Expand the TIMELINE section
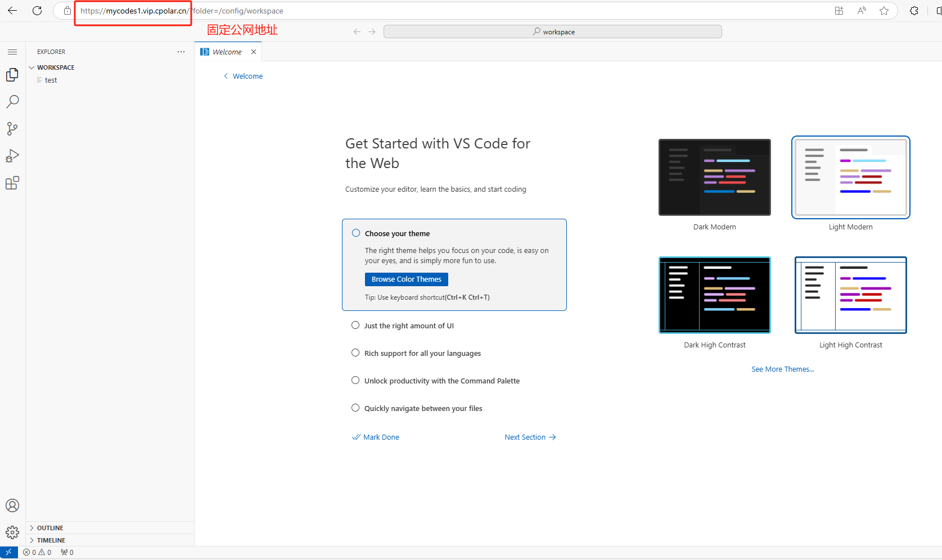Screen dimensions: 942x560 110,540
